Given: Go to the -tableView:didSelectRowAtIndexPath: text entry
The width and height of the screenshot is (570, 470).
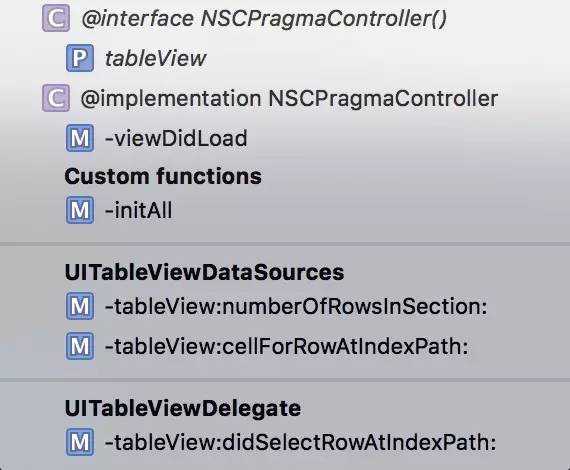Looking at the screenshot, I should pos(300,442).
